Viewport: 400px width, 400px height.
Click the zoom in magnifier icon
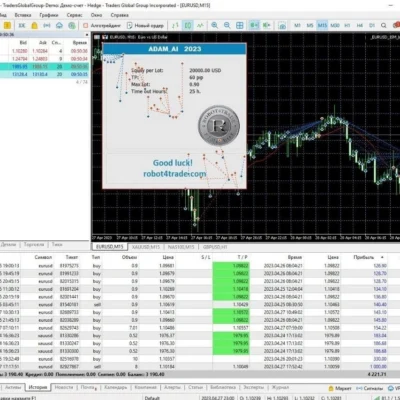click(215, 25)
